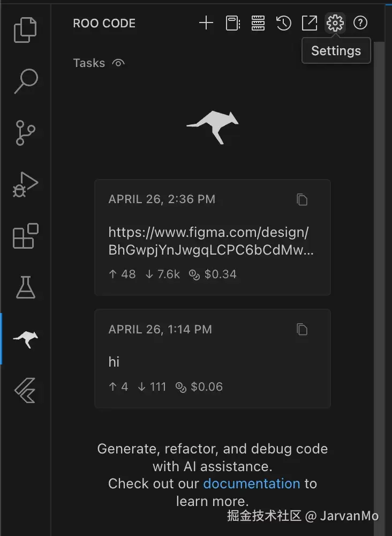Open the Search view
The image size is (392, 536).
(x=24, y=81)
